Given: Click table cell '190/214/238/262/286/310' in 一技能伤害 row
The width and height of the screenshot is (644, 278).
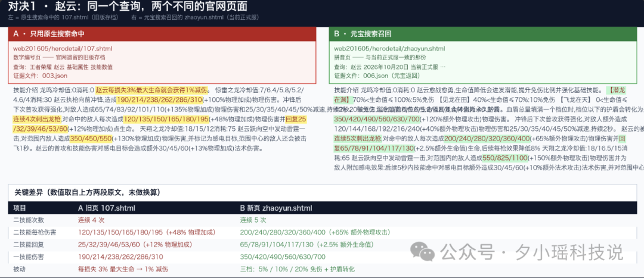Looking at the screenshot, I should (x=120, y=257).
